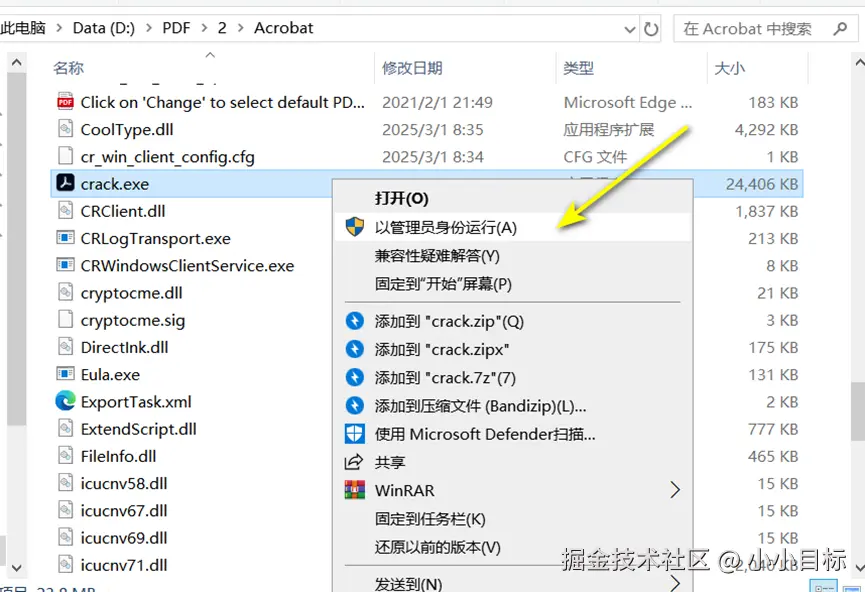Image resolution: width=865 pixels, height=592 pixels.
Task: Expand the chevron after Data (D:) in path
Action: coord(149,28)
